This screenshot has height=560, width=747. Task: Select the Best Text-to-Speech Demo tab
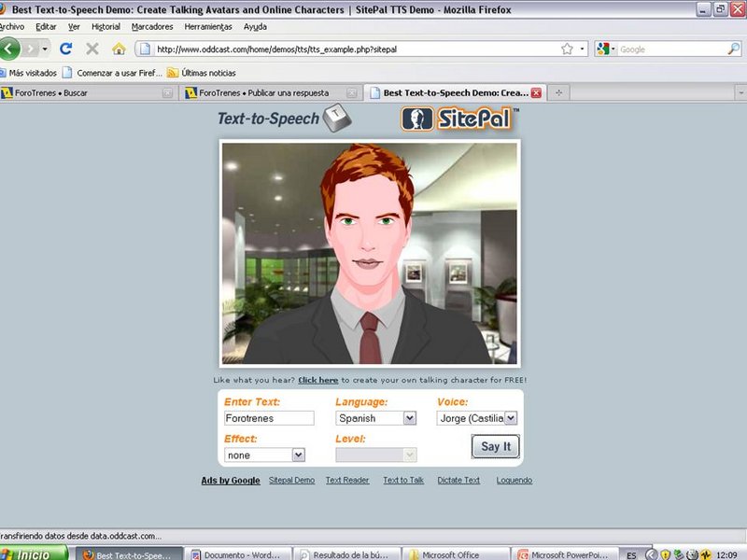(x=449, y=92)
